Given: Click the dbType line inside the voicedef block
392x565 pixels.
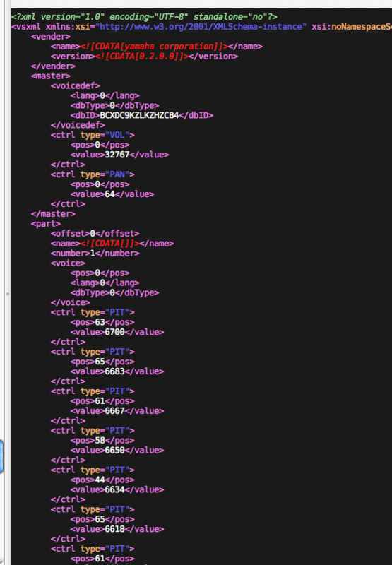Looking at the screenshot, I should coord(114,105).
